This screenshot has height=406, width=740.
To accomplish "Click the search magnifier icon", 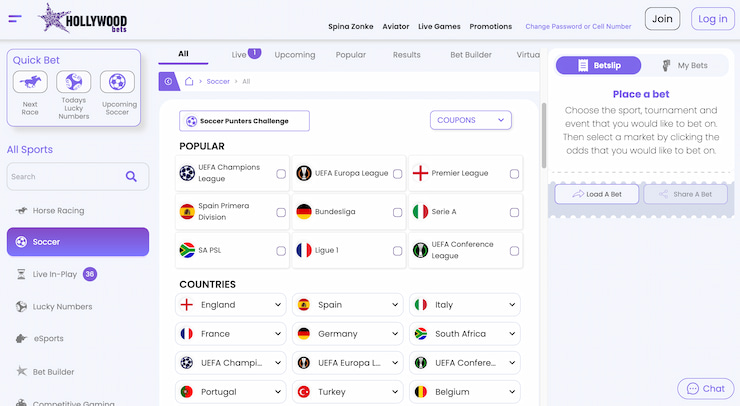I will pyautogui.click(x=131, y=177).
